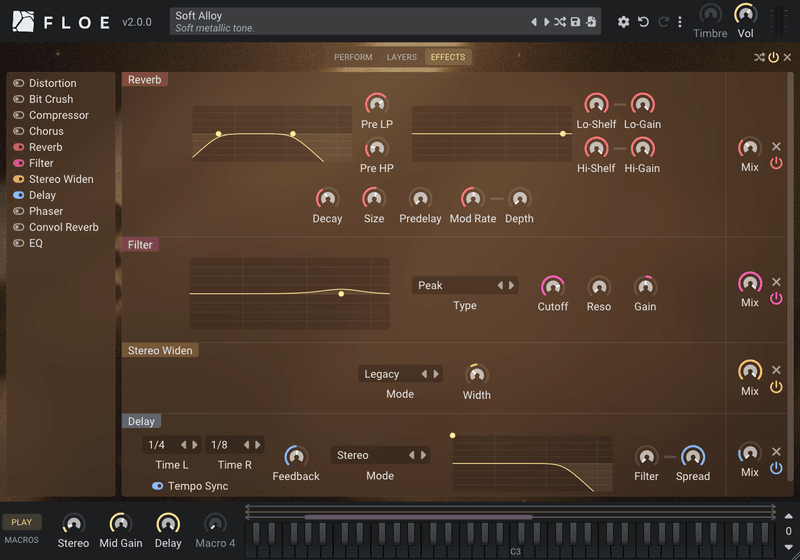Disable the Reverb toggle in effects list
The height and width of the screenshot is (560, 800).
click(19, 147)
